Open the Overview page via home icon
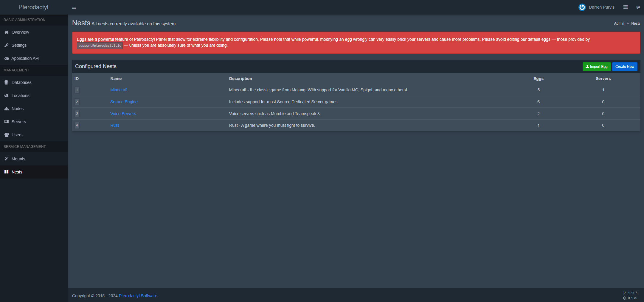Screen dimensions: 644x302 7,32
